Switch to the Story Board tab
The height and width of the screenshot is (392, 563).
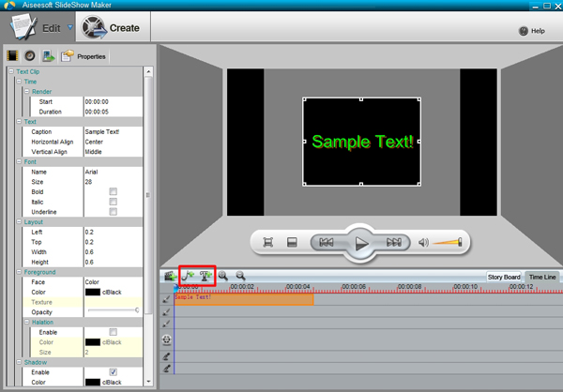pos(504,277)
